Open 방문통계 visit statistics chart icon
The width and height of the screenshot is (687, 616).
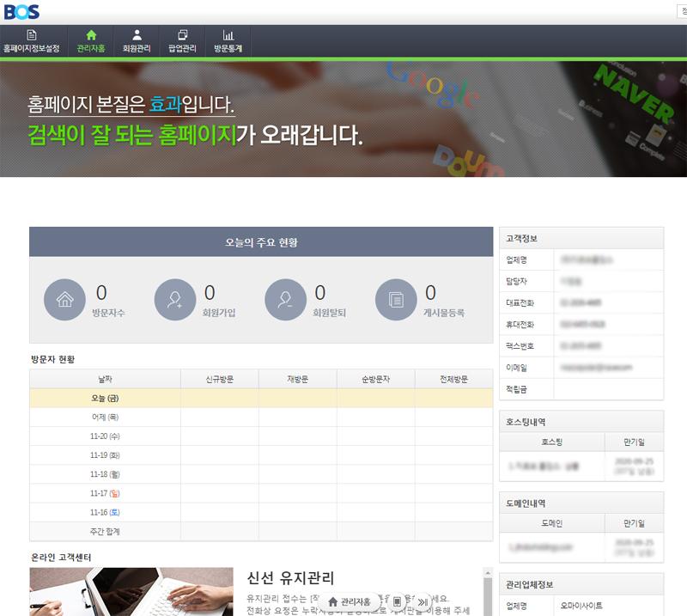(228, 41)
